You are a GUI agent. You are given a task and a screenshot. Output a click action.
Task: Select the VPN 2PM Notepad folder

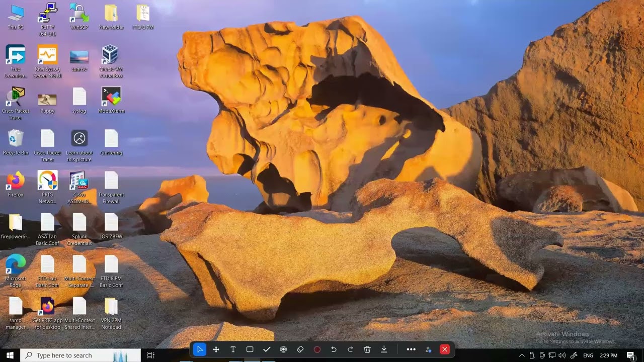click(111, 313)
